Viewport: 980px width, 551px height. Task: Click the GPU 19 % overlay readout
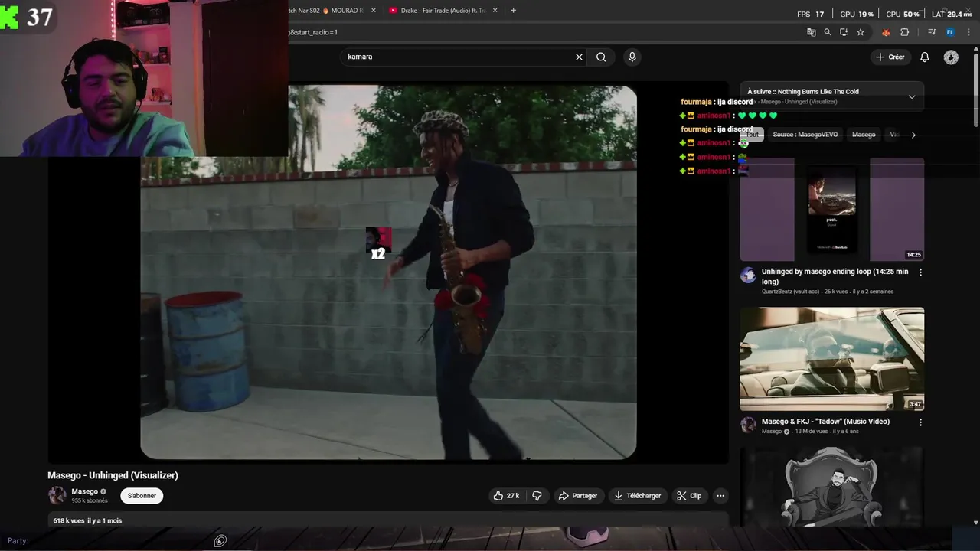(857, 14)
